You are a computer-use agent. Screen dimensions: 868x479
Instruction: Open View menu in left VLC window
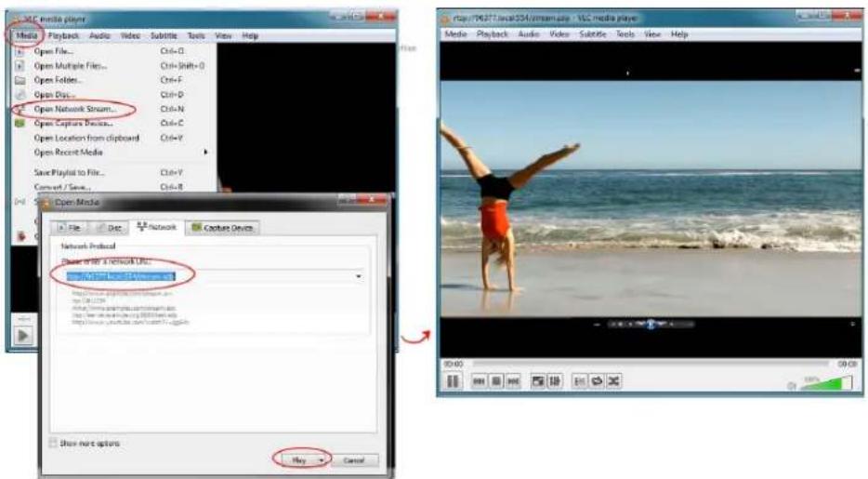click(x=224, y=35)
